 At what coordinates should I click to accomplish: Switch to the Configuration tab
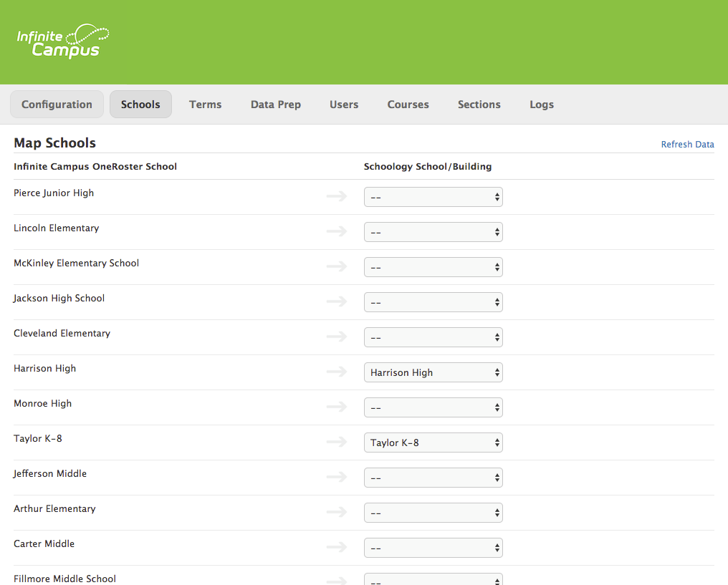[x=57, y=105]
